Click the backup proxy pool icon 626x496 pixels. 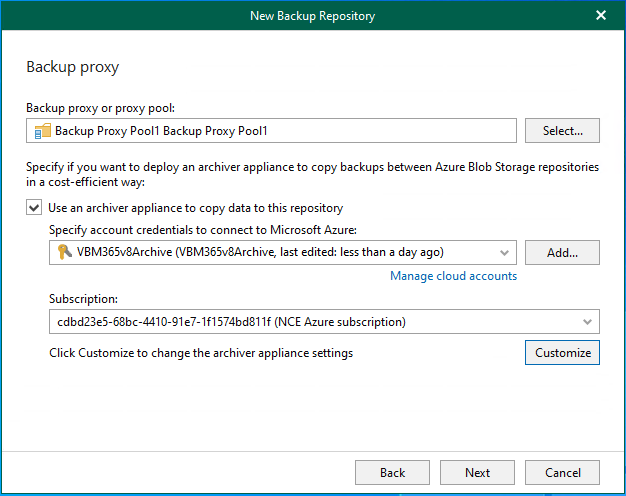coord(42,131)
